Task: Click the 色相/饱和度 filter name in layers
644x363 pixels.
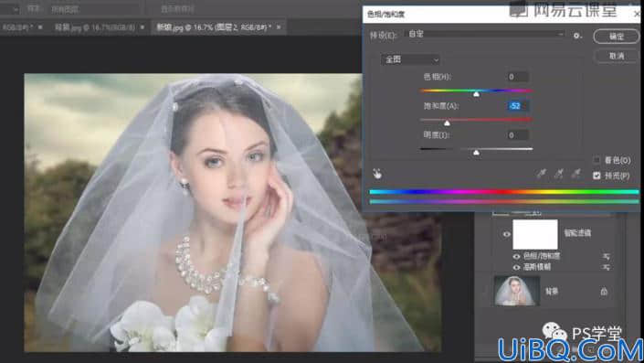Action: click(x=542, y=256)
